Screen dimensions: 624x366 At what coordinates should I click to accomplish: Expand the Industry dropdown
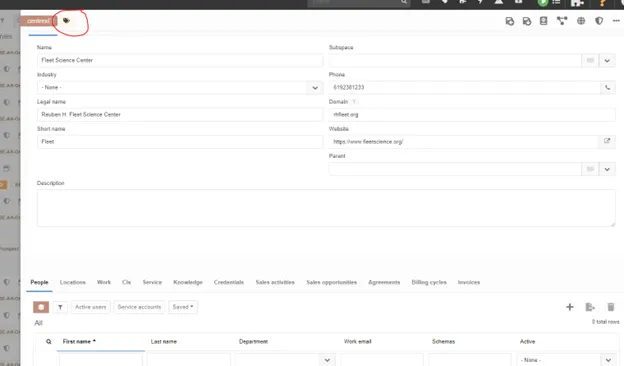pyautogui.click(x=315, y=88)
